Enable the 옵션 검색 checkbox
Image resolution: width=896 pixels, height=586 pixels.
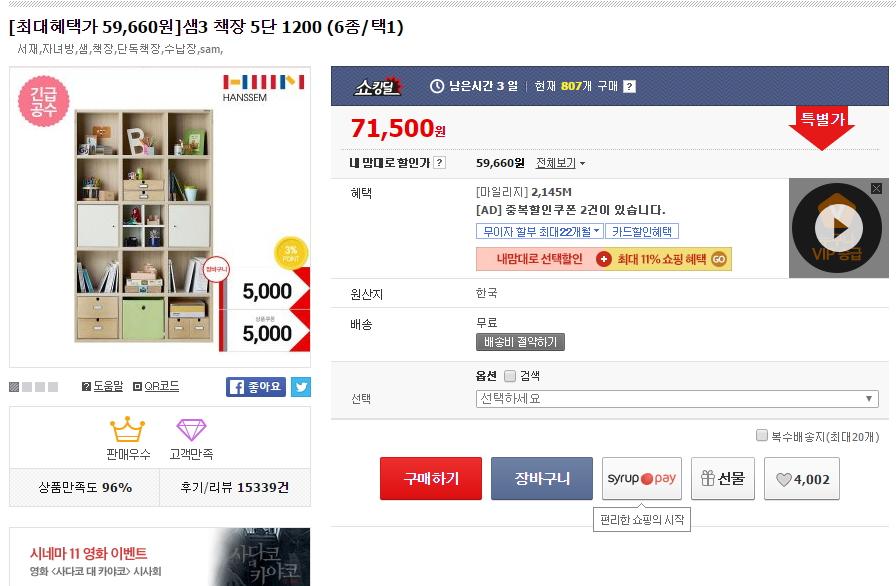tap(510, 376)
